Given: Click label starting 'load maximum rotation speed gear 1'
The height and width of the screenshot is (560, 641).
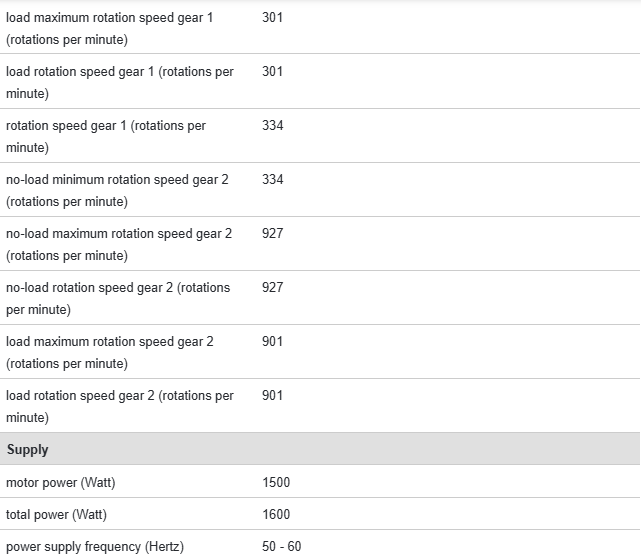Looking at the screenshot, I should (109, 29).
